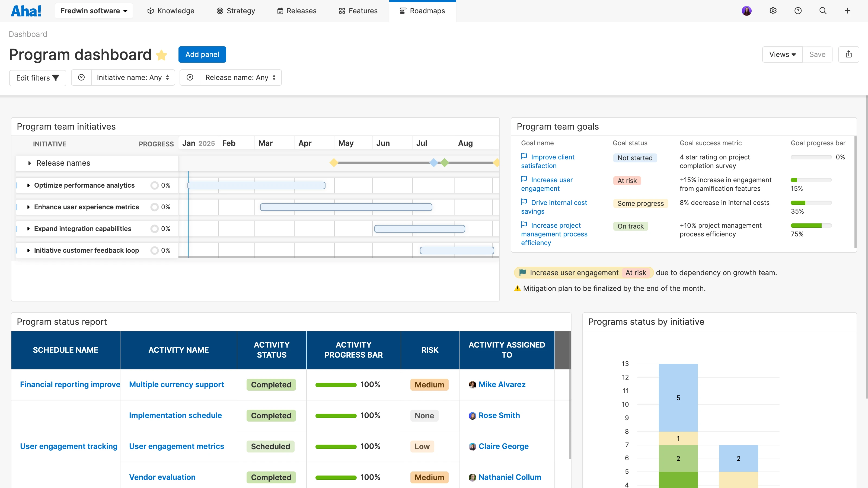Open Mike Alvarez's profile link
Image resolution: width=868 pixels, height=488 pixels.
click(x=502, y=384)
